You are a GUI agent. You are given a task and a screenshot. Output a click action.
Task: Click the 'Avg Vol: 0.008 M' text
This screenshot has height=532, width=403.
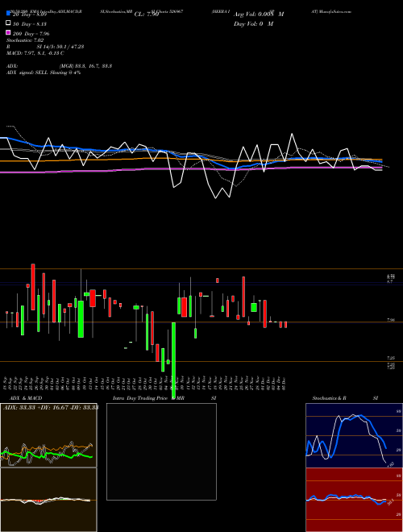pos(259,15)
